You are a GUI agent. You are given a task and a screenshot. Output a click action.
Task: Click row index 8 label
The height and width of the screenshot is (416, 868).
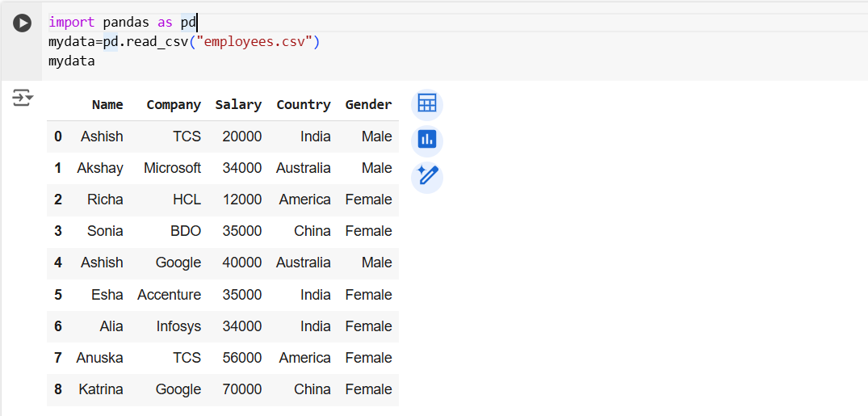point(58,389)
